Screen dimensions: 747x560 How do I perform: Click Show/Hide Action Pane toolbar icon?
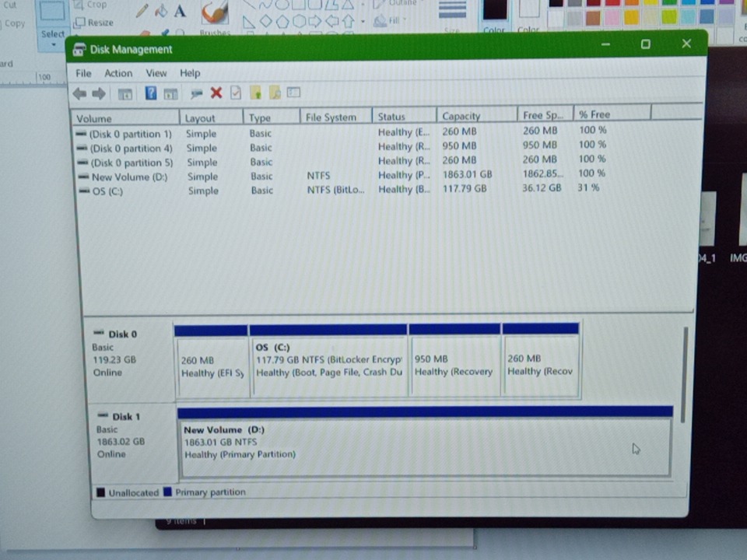coord(170,94)
